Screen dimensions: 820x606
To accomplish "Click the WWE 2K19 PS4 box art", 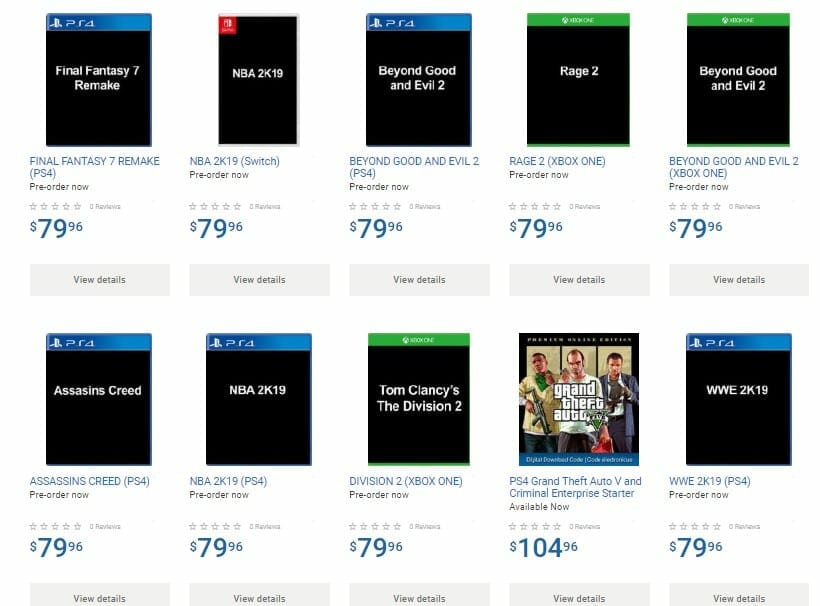I will 738,399.
